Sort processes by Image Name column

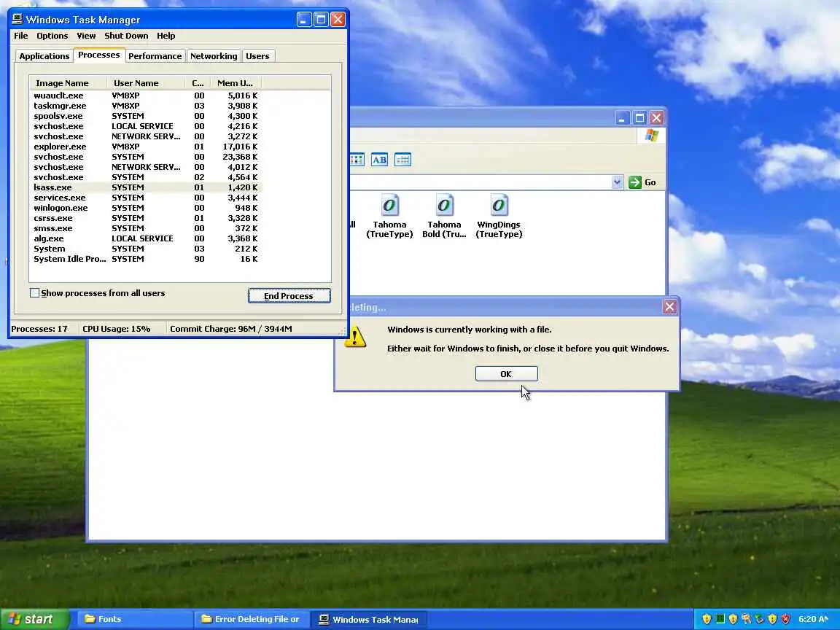68,83
